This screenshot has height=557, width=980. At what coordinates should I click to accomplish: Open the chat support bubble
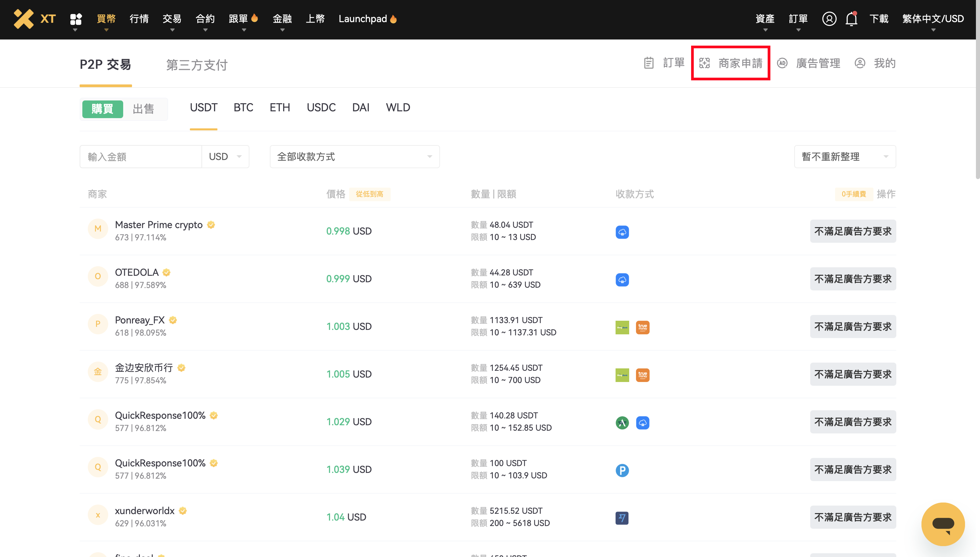(x=943, y=524)
